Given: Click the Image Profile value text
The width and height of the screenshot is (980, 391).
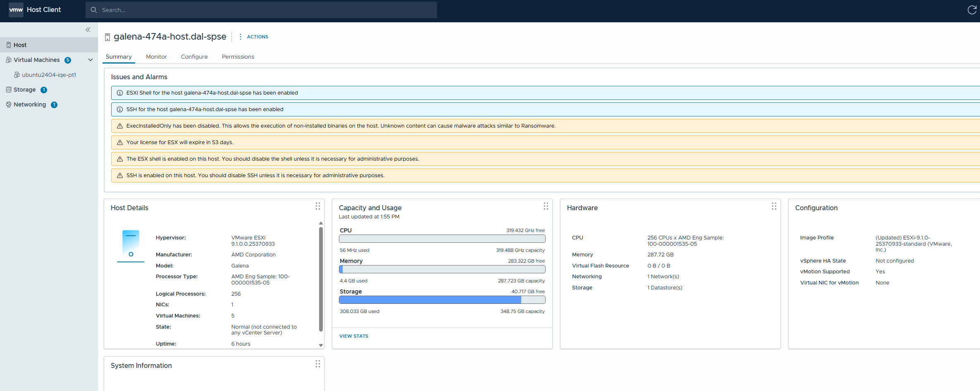Looking at the screenshot, I should (913, 244).
